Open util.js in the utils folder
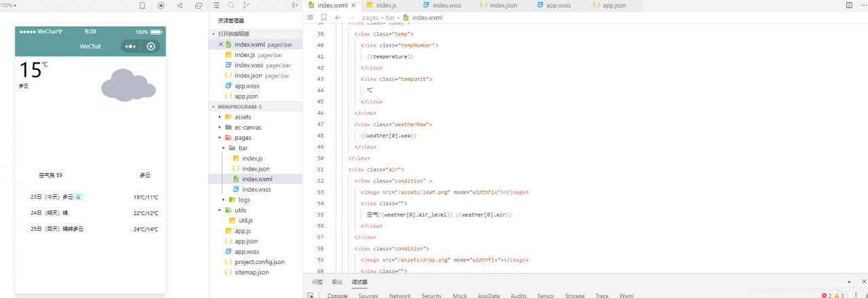The height and width of the screenshot is (298, 868). tap(256, 221)
